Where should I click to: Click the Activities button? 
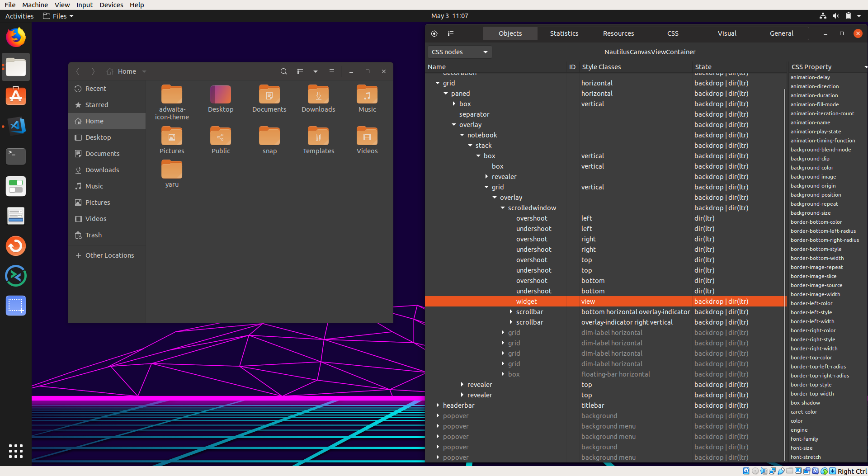pos(19,16)
